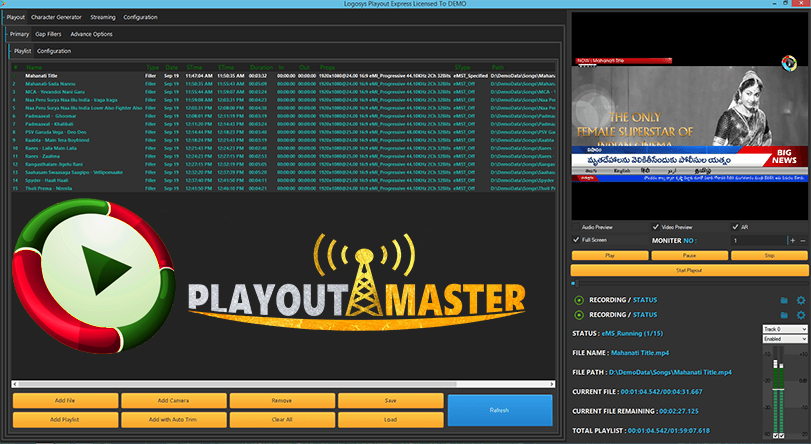Open the Enabled dropdown
The image size is (811, 444).
point(785,339)
